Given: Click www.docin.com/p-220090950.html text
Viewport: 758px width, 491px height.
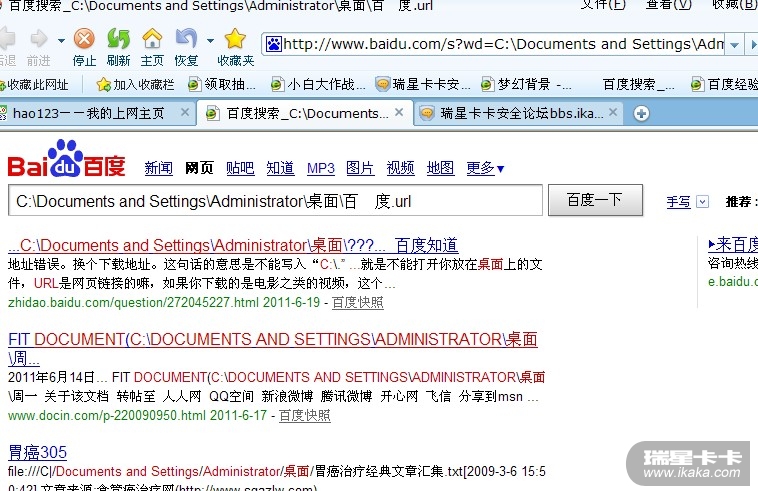Looking at the screenshot, I should (x=107, y=416).
